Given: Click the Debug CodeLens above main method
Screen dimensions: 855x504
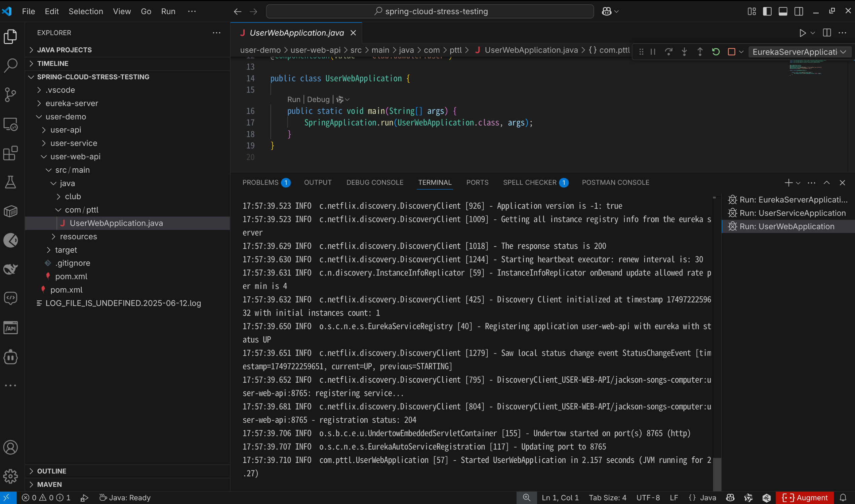Looking at the screenshot, I should coord(318,99).
